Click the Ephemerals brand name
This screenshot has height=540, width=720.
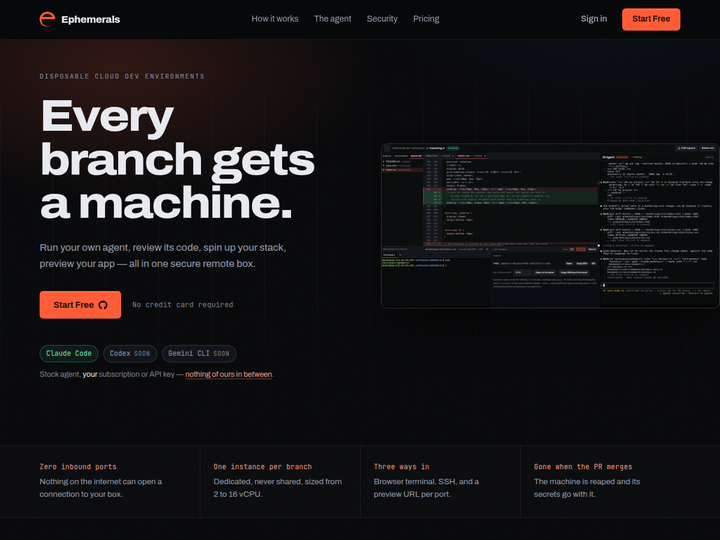coord(90,19)
